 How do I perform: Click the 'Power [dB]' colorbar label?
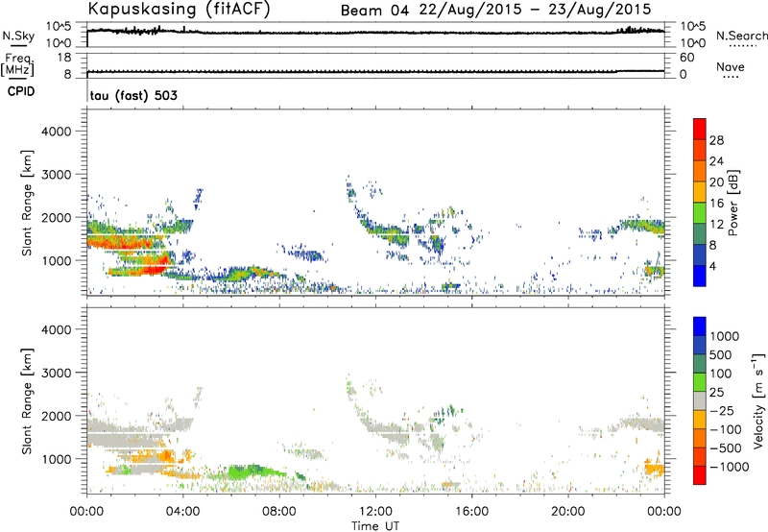pyautogui.click(x=732, y=203)
